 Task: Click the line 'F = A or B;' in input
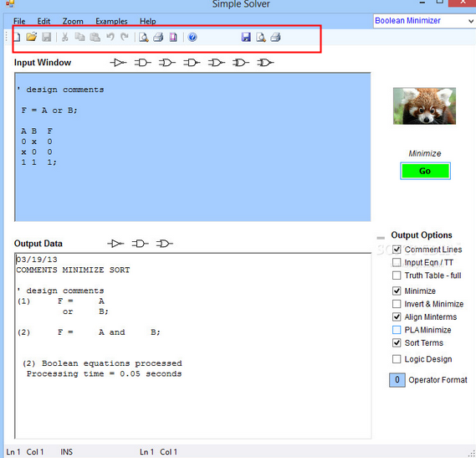49,111
